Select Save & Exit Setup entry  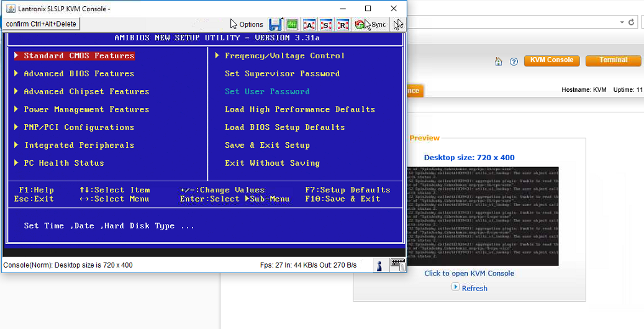[x=267, y=145]
